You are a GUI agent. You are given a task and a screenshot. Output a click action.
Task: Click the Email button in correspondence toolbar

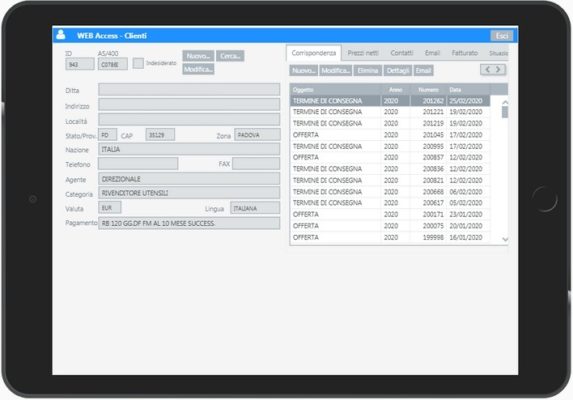tap(424, 71)
